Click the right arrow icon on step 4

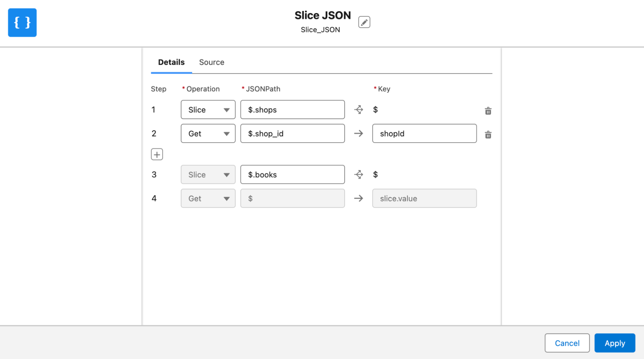tap(359, 198)
